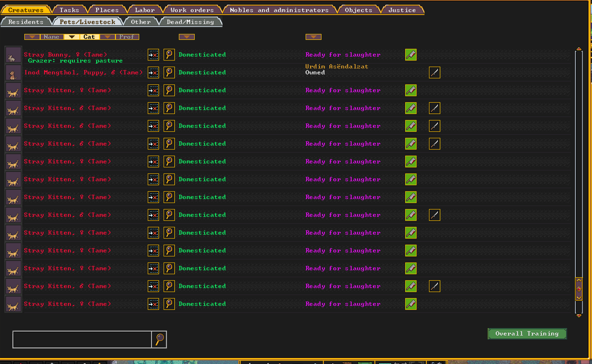This screenshot has width=592, height=364.
Task: Toggle slaughter for the Stray Bunny
Action: pos(411,55)
